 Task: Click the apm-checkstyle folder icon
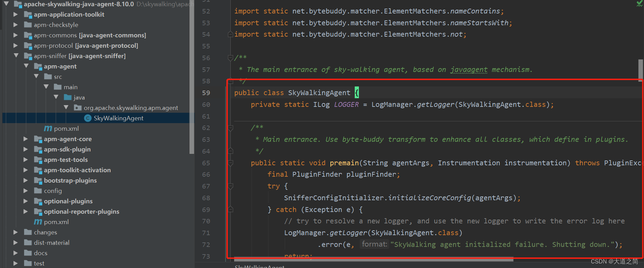[x=28, y=25]
